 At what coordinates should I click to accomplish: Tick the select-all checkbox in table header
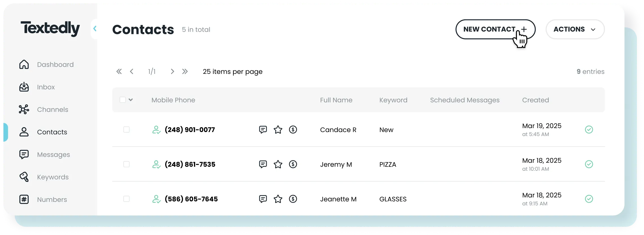coord(122,100)
